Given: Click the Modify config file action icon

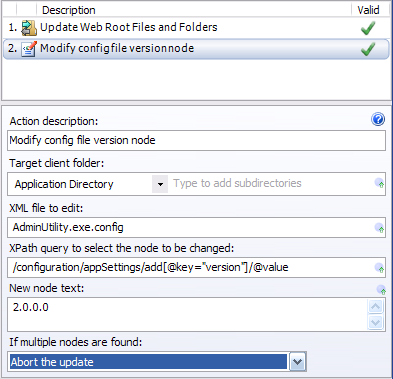Looking at the screenshot, I should tap(29, 49).
